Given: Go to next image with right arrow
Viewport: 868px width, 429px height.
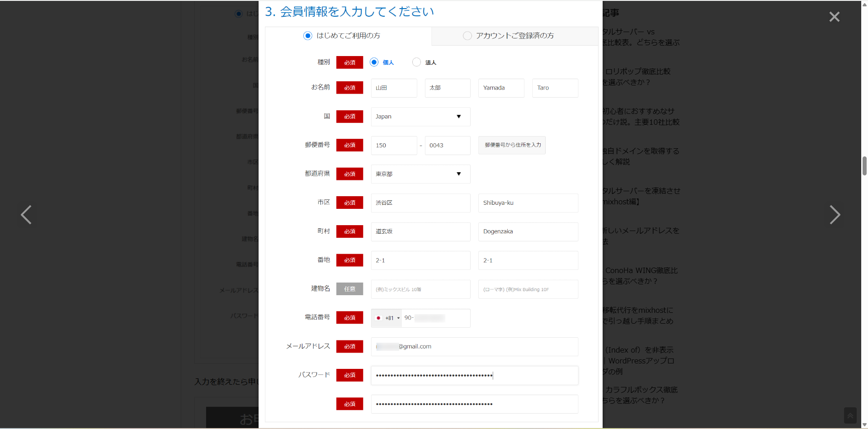Looking at the screenshot, I should pos(835,215).
